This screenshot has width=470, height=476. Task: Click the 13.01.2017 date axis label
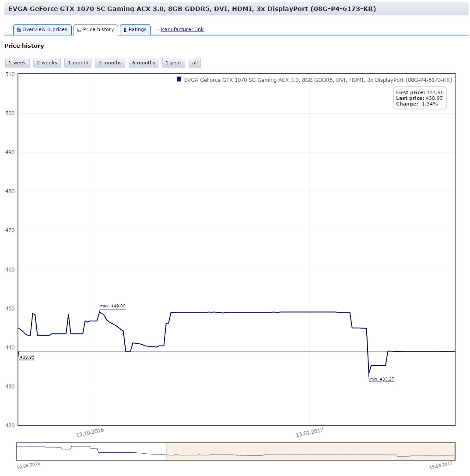(309, 432)
